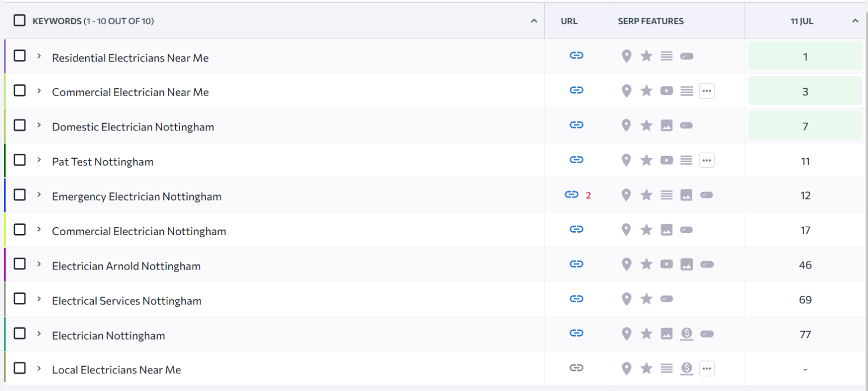This screenshot has height=391, width=868.
Task: Select the Pat Test Nottingham checkbox
Action: (x=20, y=160)
